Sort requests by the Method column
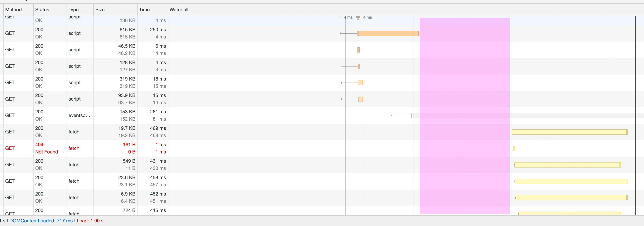Viewport: 644px width, 226px height. [x=13, y=9]
